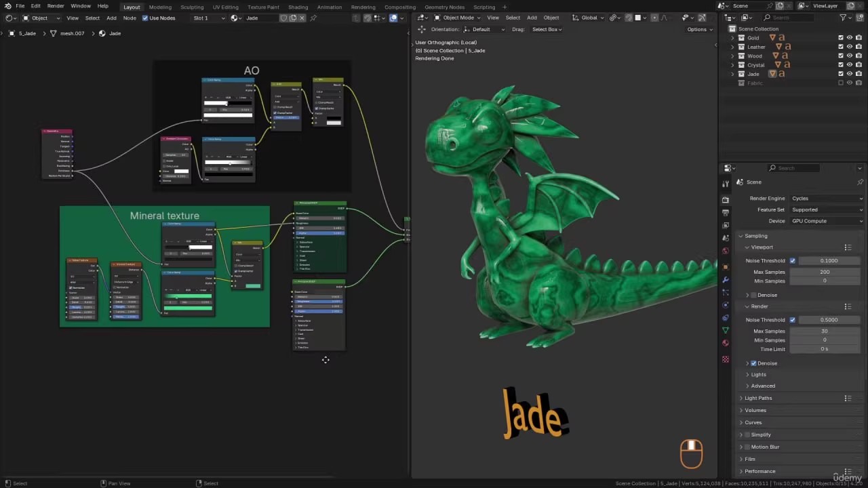Expand the Light Paths panel
The image size is (868, 488).
pyautogui.click(x=758, y=399)
